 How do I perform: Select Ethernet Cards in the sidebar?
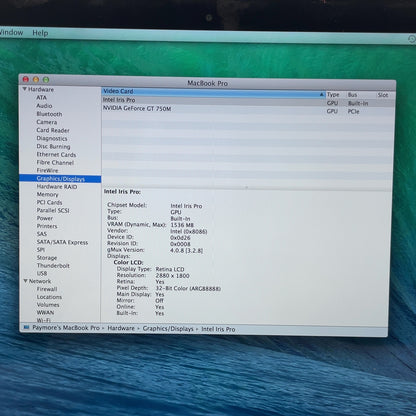click(56, 155)
